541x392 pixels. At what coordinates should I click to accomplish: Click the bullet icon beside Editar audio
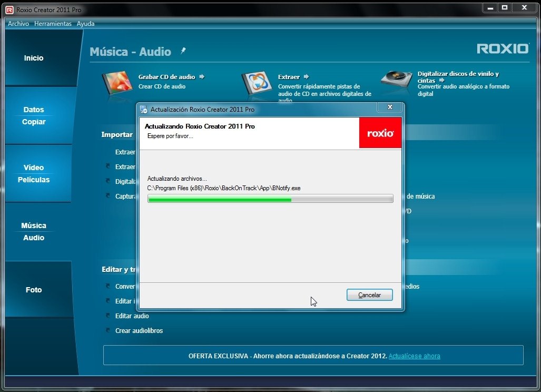108,316
